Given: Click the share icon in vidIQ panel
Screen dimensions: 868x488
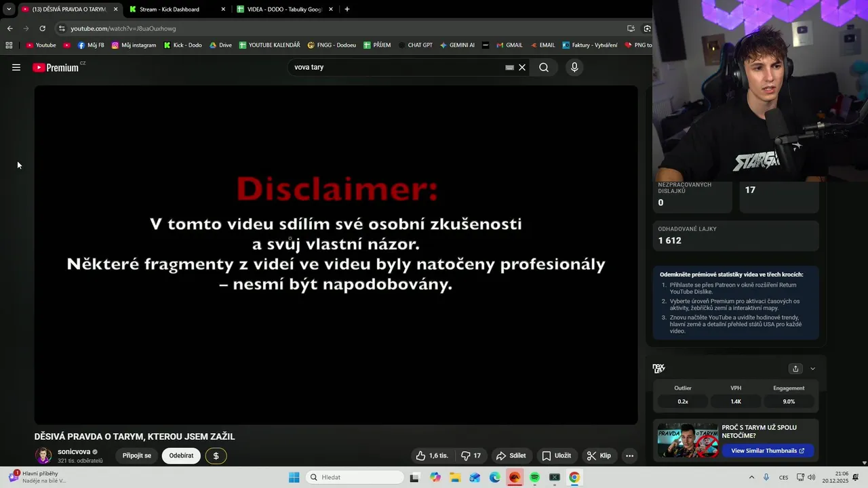Looking at the screenshot, I should 795,369.
